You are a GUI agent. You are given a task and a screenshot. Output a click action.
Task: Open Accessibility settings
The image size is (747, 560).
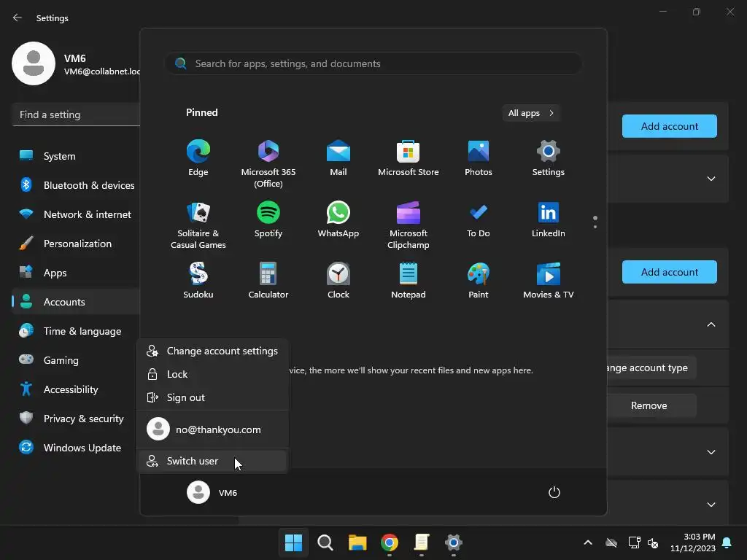[x=76, y=389]
